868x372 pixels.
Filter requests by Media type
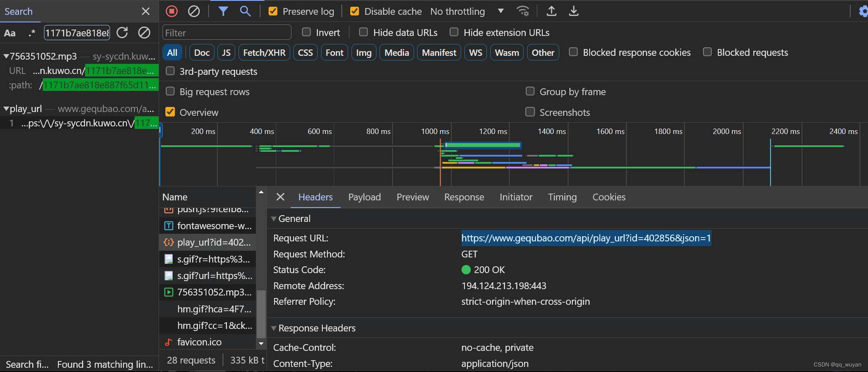(x=397, y=52)
